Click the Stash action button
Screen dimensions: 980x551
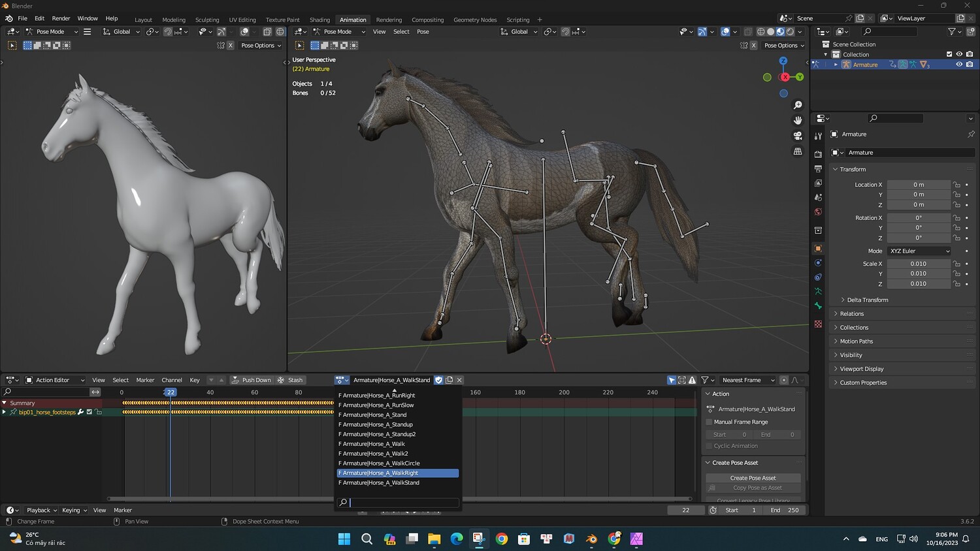point(290,380)
